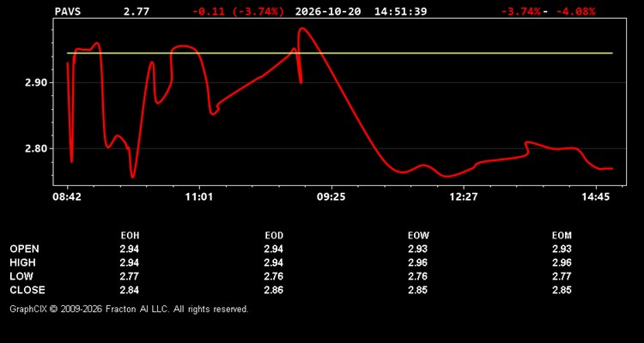
Task: Click the 14:45 time axis label
Action: point(596,197)
